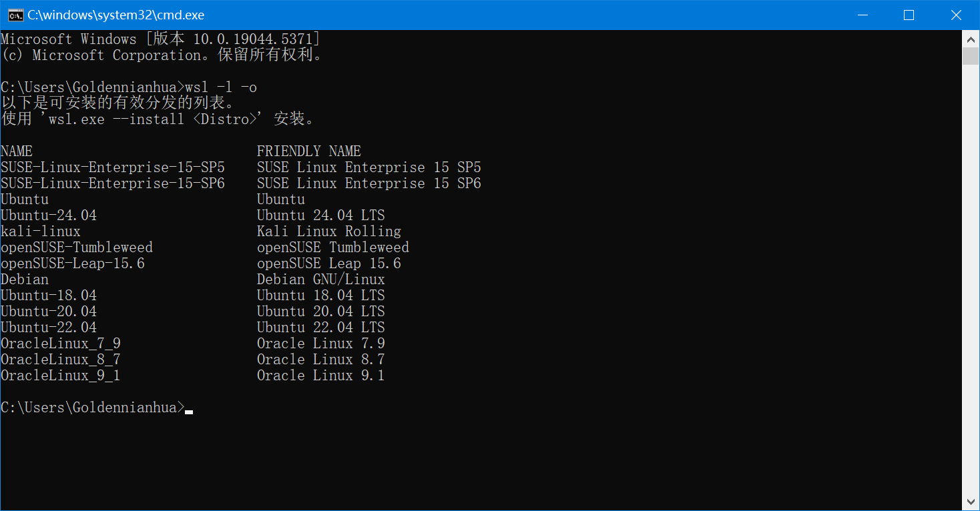Select SUSE-Linux-Enterprise-15-SP5 name entry
This screenshot has height=511, width=980.
click(113, 167)
